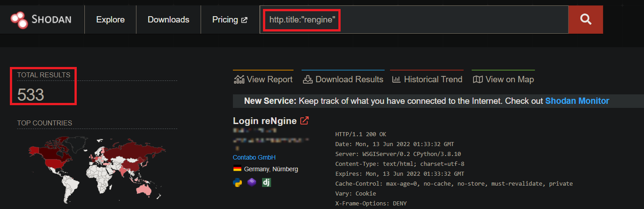Focus the search query input field
The width and height of the screenshot is (644, 209).
point(414,19)
